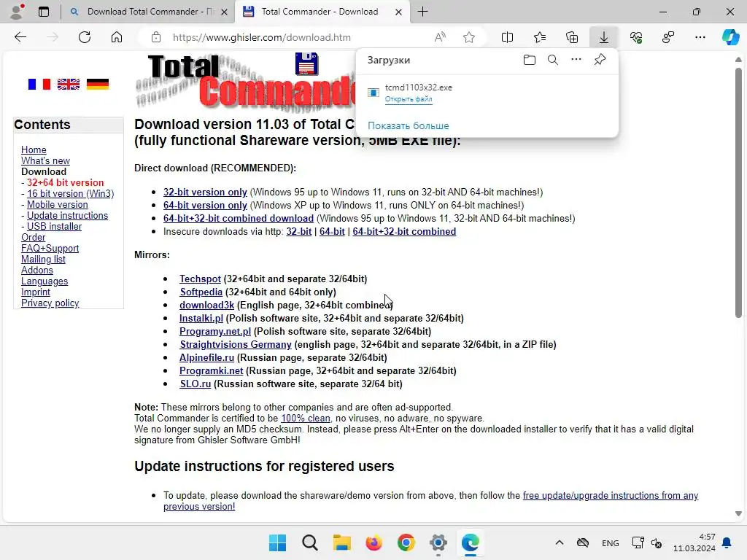Open the Favorites list icon
The width and height of the screenshot is (747, 560).
(x=540, y=37)
